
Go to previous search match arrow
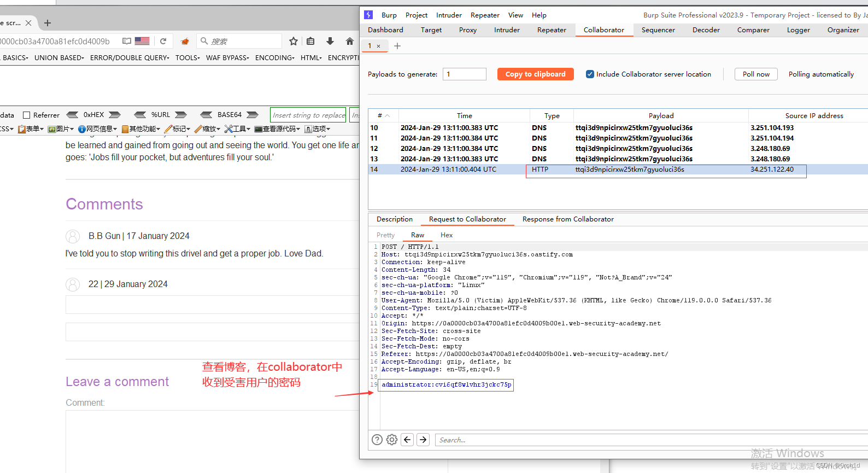point(407,440)
